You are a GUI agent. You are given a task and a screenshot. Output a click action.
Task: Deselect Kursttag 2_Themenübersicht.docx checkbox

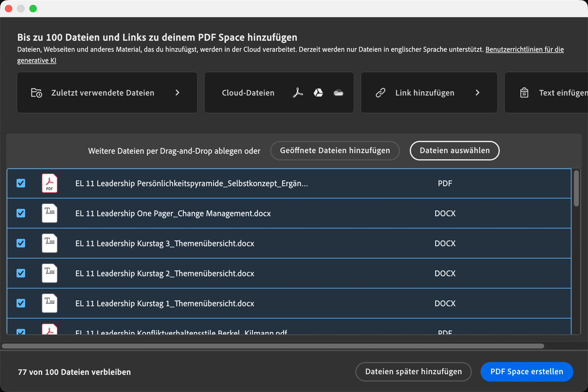tap(21, 273)
